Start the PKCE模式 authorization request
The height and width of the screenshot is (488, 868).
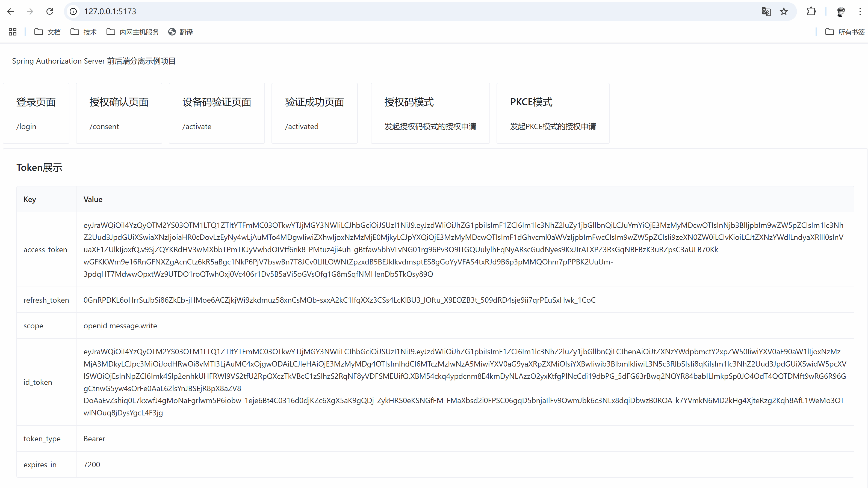pos(553,113)
